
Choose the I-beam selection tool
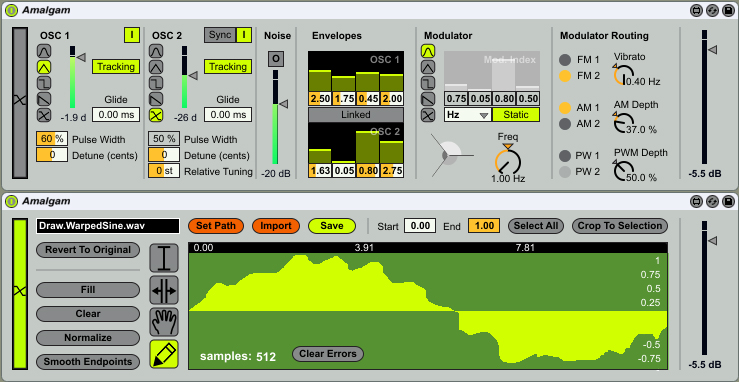tap(164, 258)
